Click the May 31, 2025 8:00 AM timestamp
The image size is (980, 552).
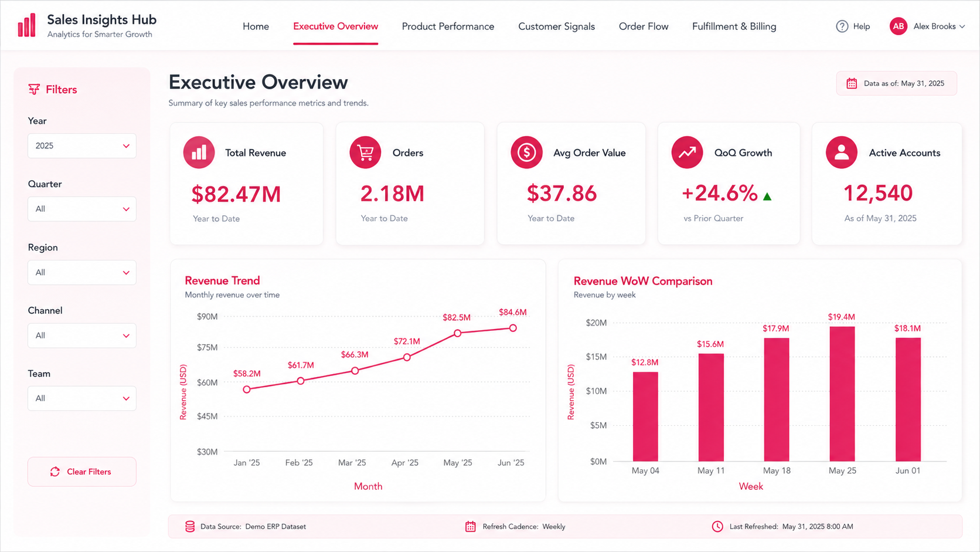818,527
